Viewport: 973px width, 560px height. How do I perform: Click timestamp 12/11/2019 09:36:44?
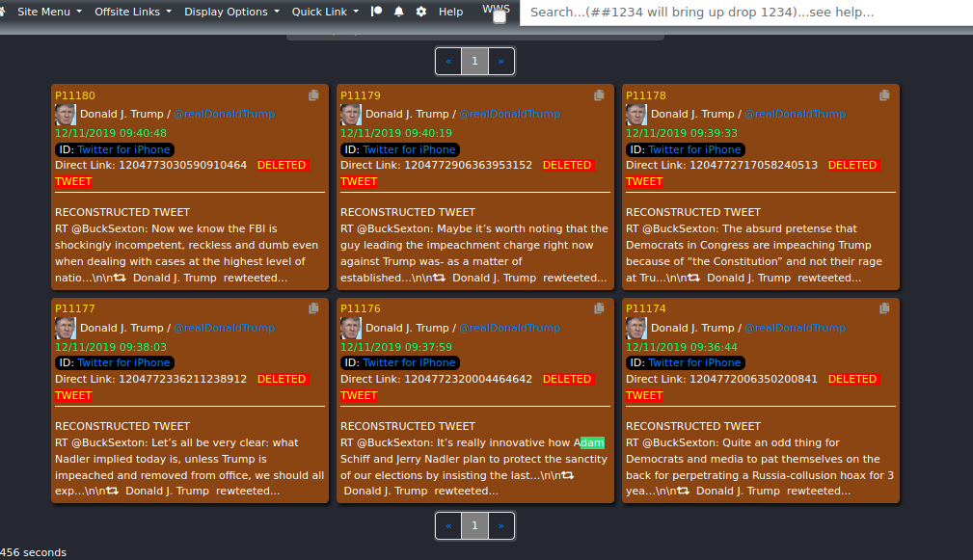[x=682, y=347]
